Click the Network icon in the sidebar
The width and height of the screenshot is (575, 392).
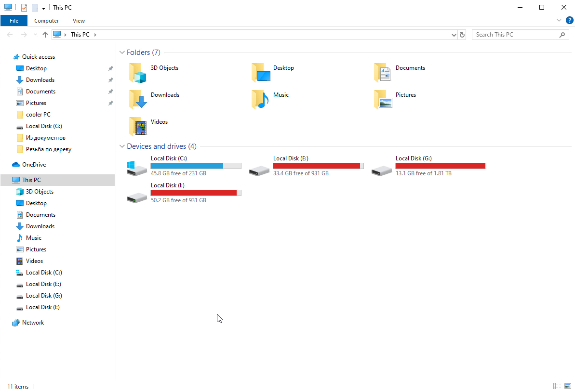(16, 323)
